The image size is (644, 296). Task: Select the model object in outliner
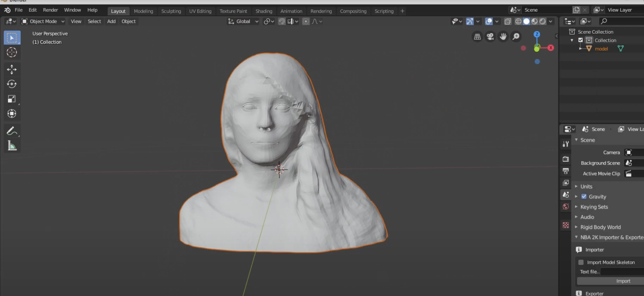pyautogui.click(x=601, y=49)
